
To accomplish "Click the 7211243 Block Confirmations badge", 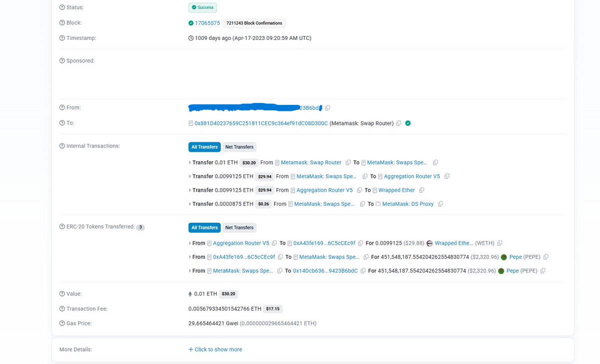I will (x=254, y=23).
